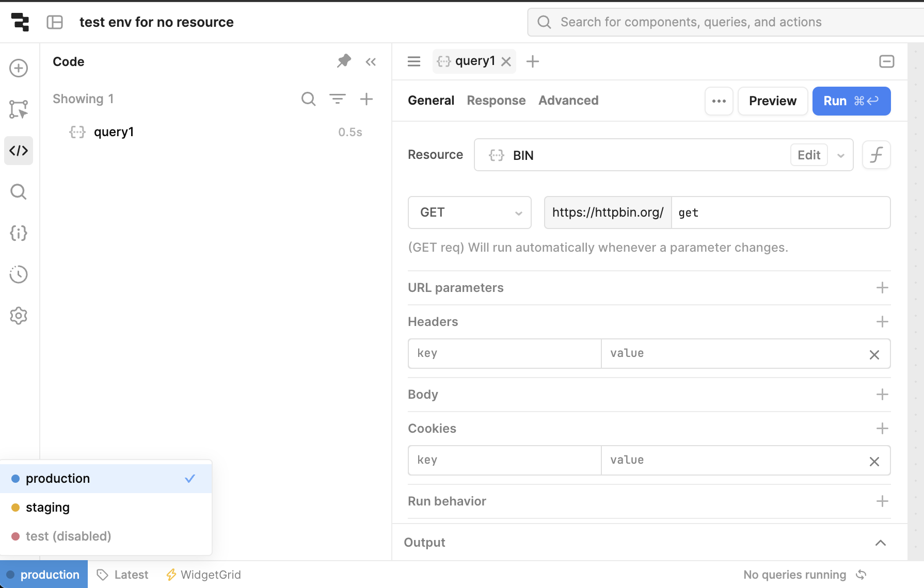Click the transformer function icon beside Resource
Image resolution: width=924 pixels, height=588 pixels.
pyautogui.click(x=876, y=155)
